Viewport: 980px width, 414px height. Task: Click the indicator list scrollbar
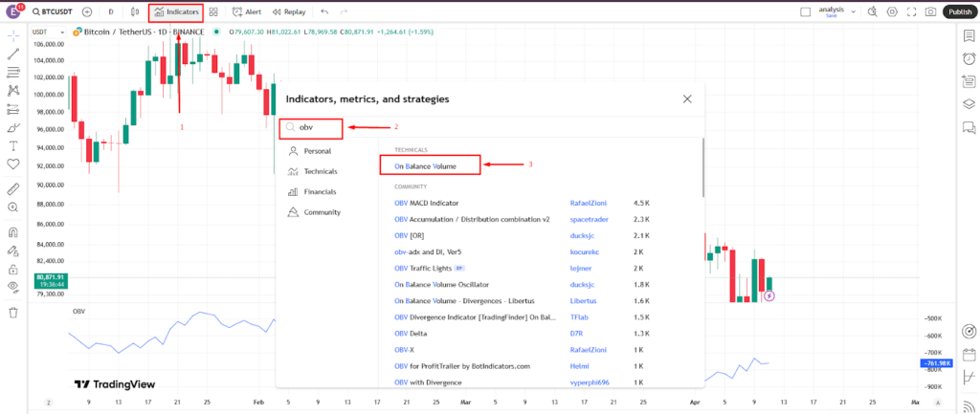[703, 167]
